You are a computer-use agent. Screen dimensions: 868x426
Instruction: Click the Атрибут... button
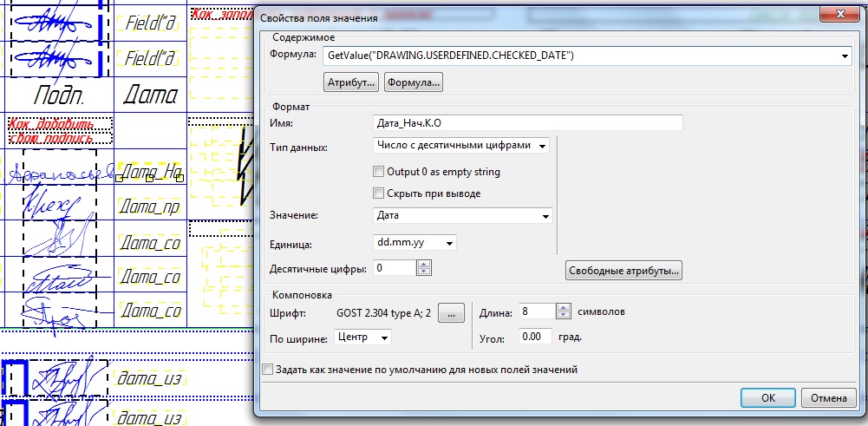[351, 82]
